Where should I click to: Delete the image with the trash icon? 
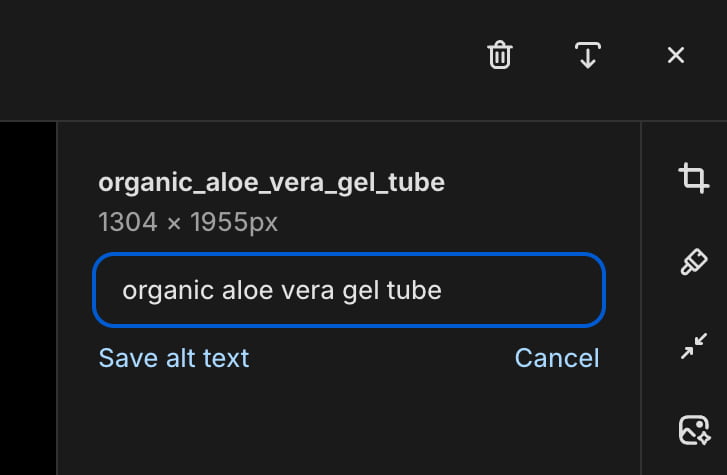[x=499, y=55]
